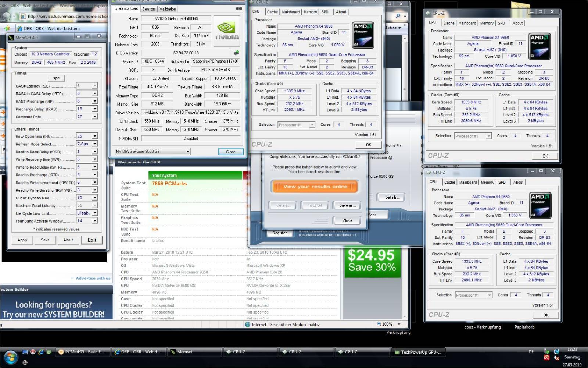
Task: Open the Queue Bypass Max dropdown
Action: tap(94, 198)
